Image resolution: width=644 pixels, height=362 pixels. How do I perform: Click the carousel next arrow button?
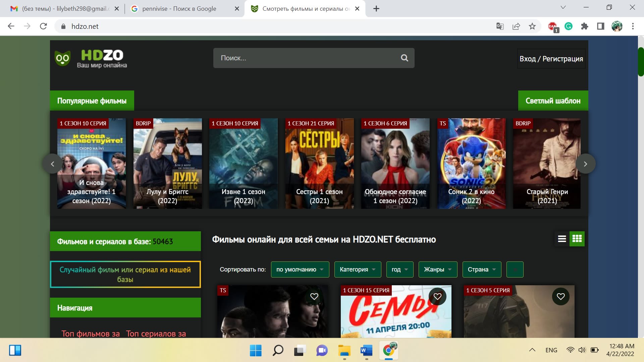(585, 164)
